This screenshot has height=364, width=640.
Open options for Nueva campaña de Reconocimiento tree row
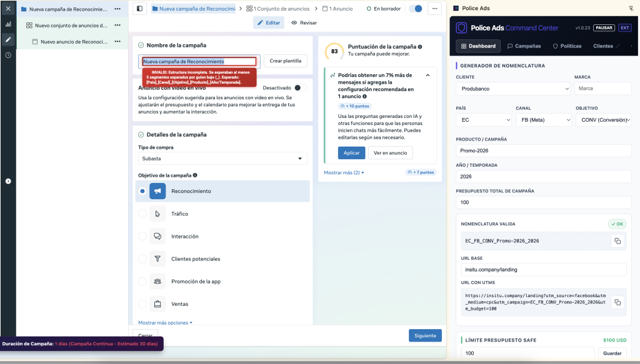tap(117, 9)
